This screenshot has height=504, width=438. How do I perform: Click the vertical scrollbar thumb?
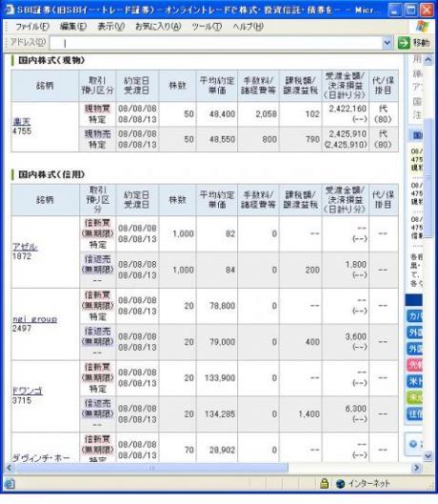tap(428, 178)
